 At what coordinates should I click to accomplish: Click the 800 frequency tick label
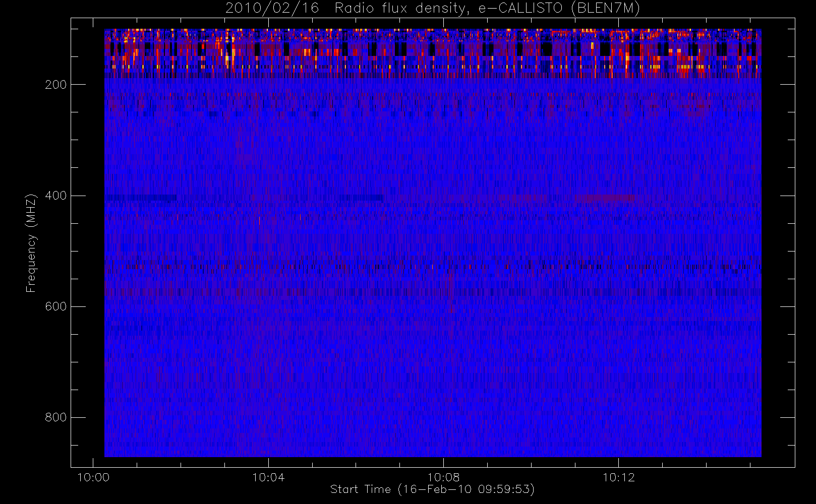(56, 417)
